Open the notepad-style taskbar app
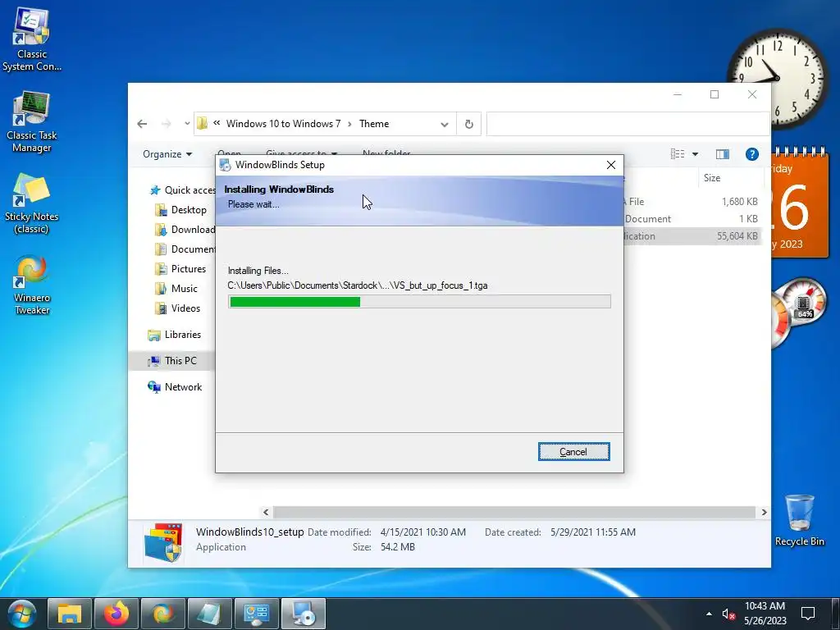 click(209, 614)
